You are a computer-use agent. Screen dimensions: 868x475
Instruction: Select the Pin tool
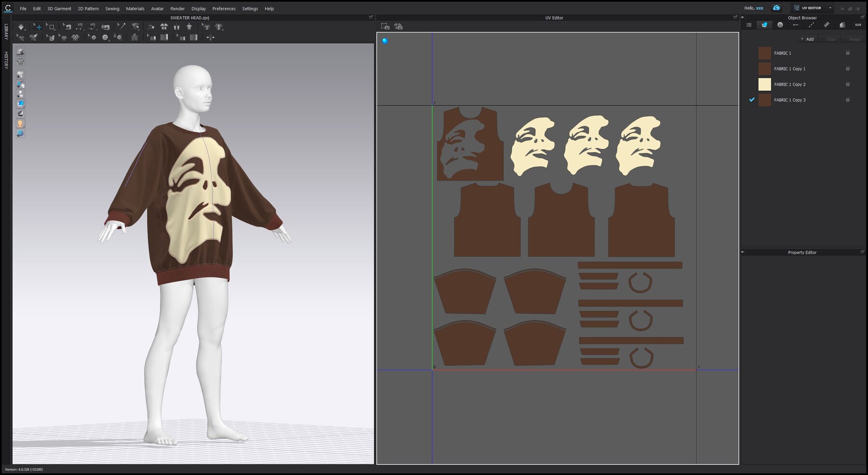click(x=122, y=27)
